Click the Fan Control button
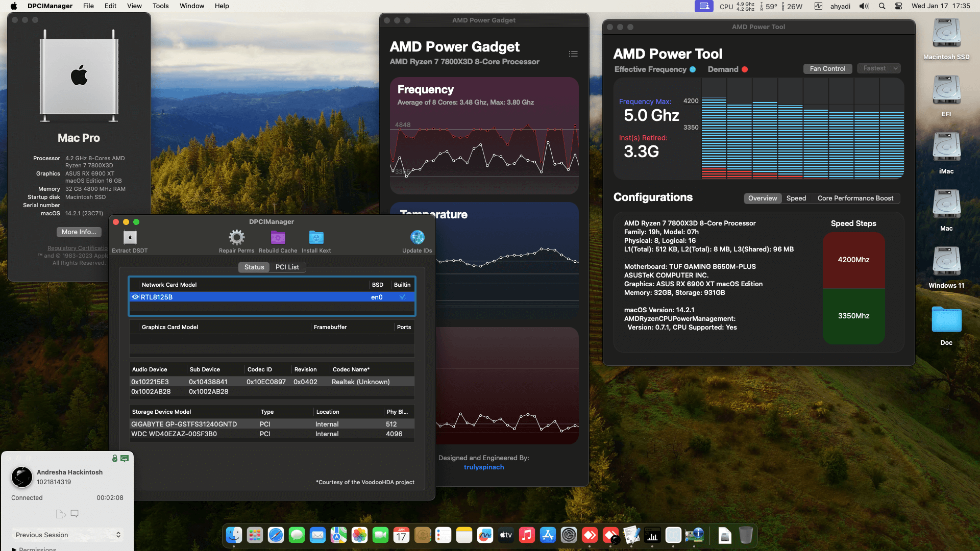This screenshot has height=551, width=980. (827, 68)
